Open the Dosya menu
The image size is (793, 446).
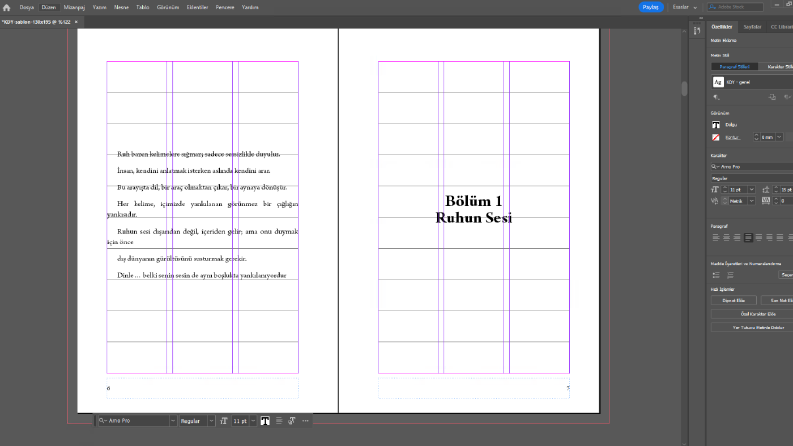(x=26, y=8)
